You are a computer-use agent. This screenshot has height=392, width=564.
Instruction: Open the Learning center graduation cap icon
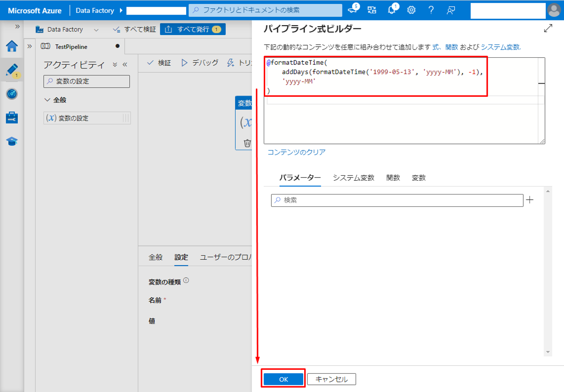point(12,141)
